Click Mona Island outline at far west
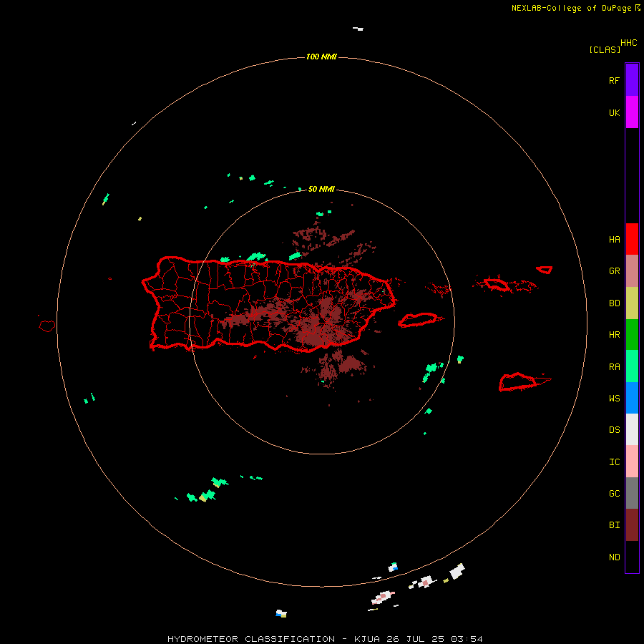This screenshot has height=644, width=644. click(x=47, y=326)
